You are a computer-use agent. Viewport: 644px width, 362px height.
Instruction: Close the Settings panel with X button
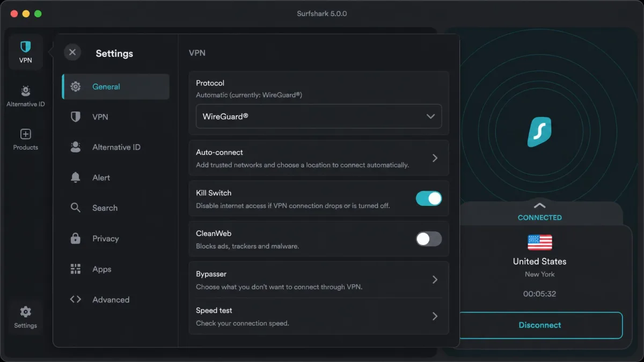click(x=72, y=53)
